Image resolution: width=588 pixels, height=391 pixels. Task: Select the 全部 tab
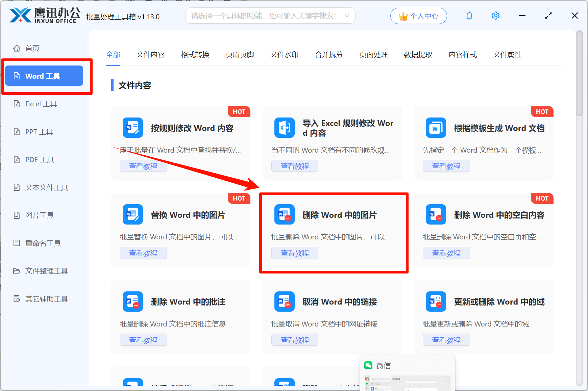[x=113, y=55]
